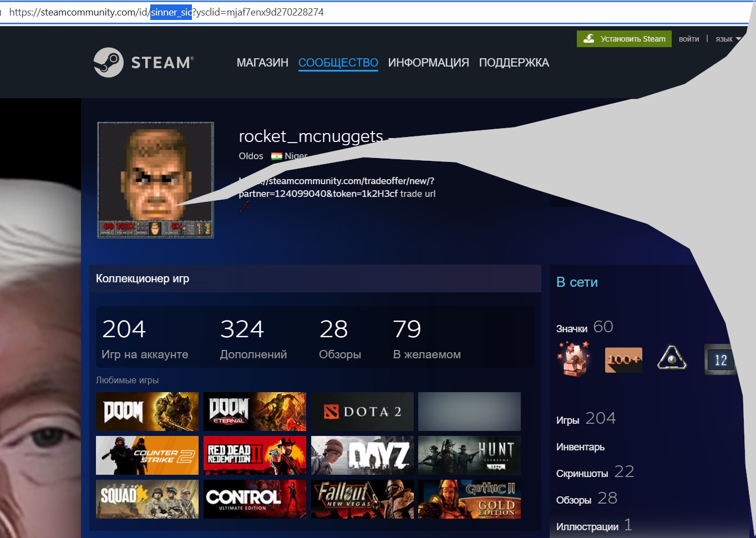This screenshot has width=756, height=538.
Task: Open the Dota 2 game thumbnail
Action: (362, 412)
